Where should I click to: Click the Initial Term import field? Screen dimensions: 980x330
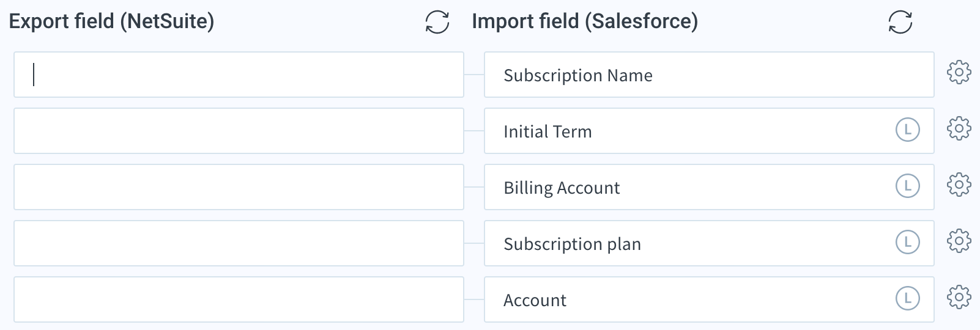709,131
